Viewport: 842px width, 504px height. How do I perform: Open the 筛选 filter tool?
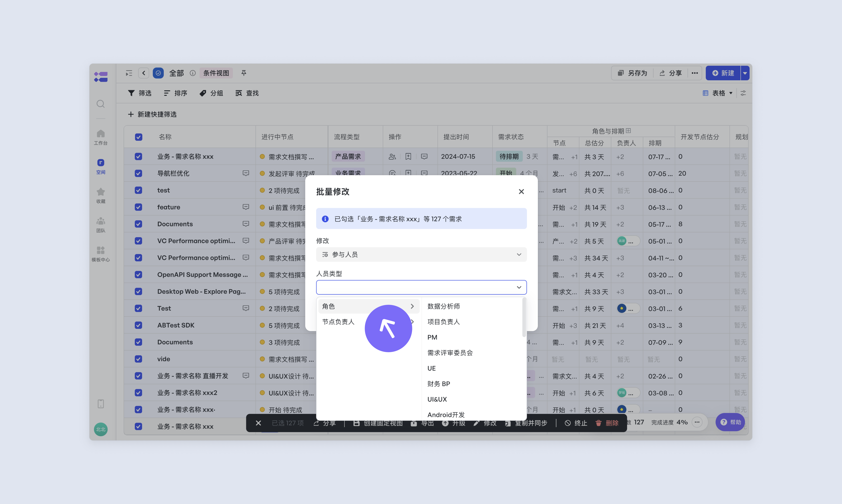140,93
